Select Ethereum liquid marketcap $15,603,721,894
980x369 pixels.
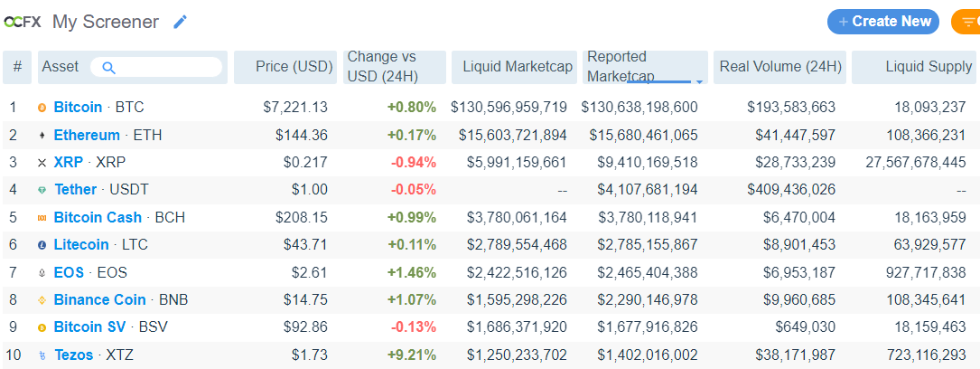click(512, 135)
